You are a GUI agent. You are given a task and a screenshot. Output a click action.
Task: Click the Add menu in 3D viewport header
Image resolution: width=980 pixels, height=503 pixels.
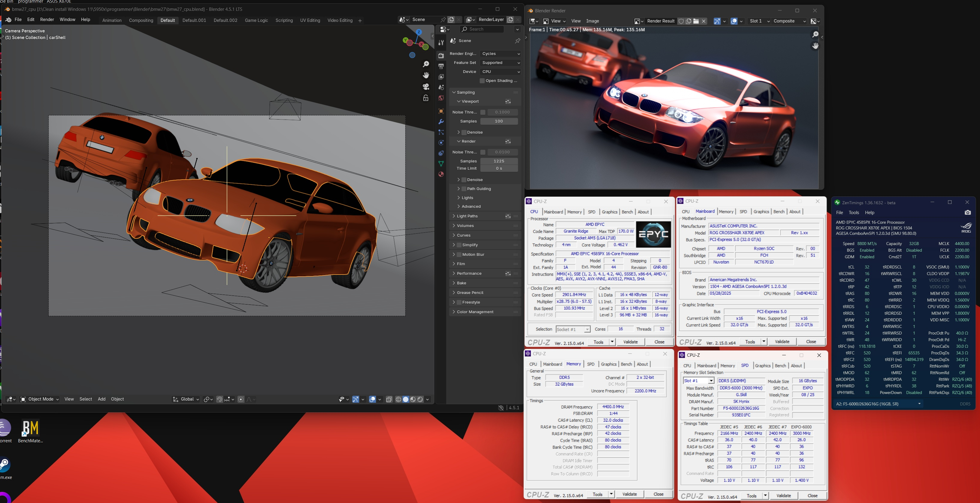[101, 399]
